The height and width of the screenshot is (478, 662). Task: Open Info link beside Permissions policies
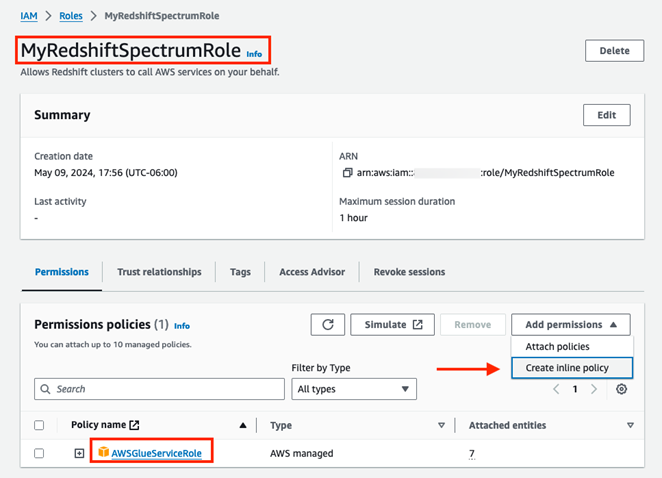[x=182, y=326]
